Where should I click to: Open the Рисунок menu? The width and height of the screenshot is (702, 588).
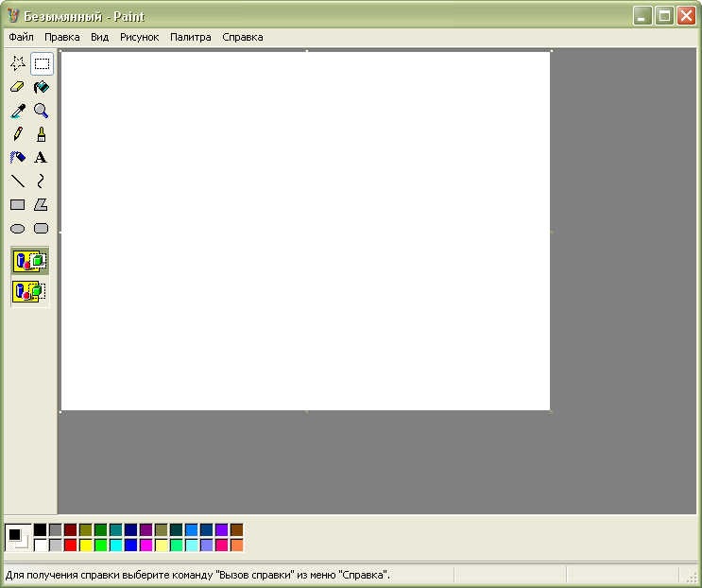click(139, 37)
